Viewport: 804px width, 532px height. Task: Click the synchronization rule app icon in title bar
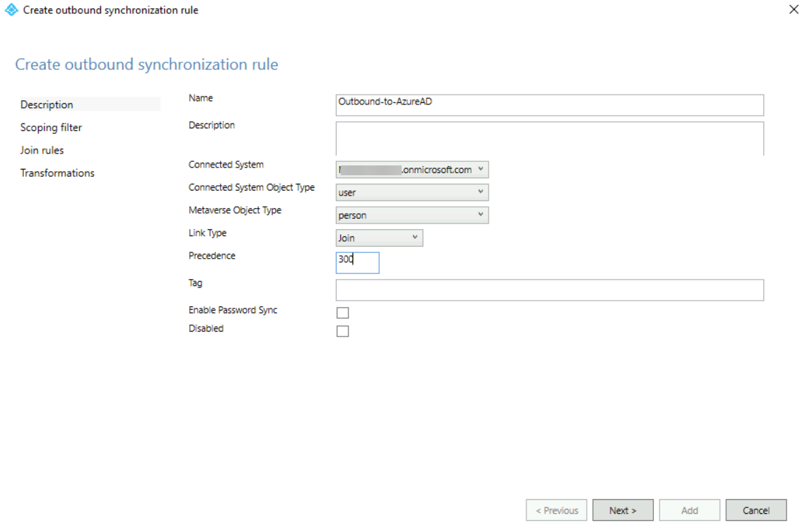click(x=11, y=10)
